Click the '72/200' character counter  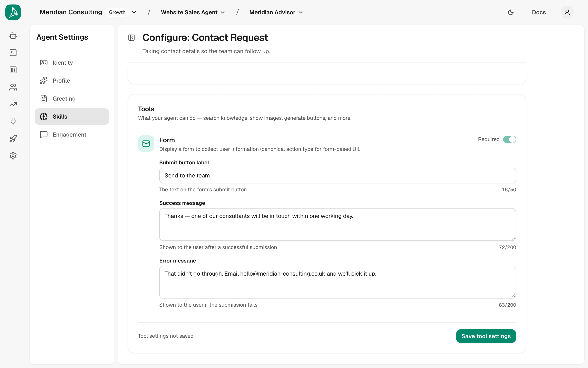(507, 247)
